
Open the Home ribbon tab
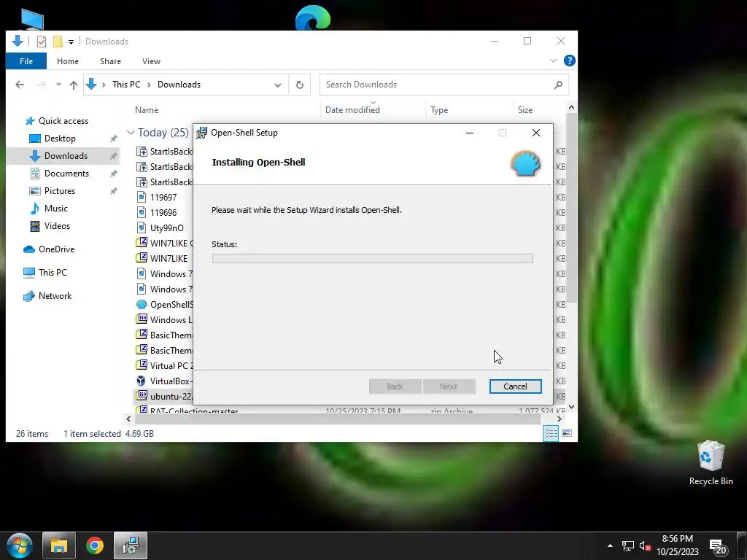68,61
